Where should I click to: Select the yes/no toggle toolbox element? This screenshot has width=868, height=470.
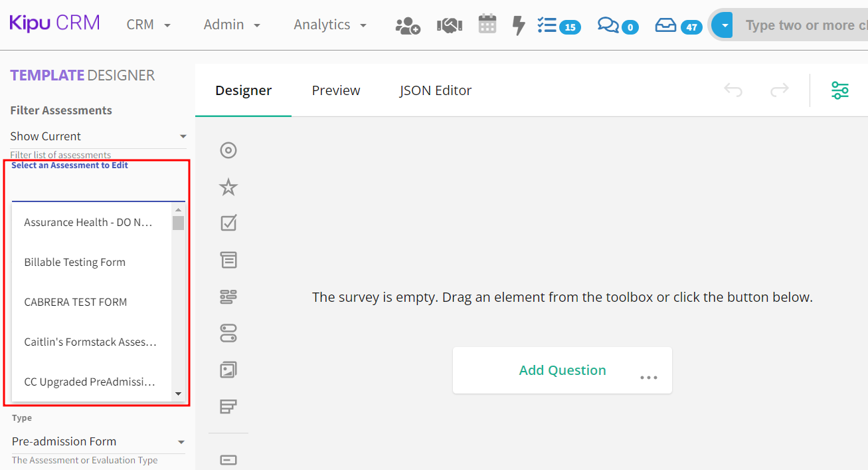coord(228,332)
